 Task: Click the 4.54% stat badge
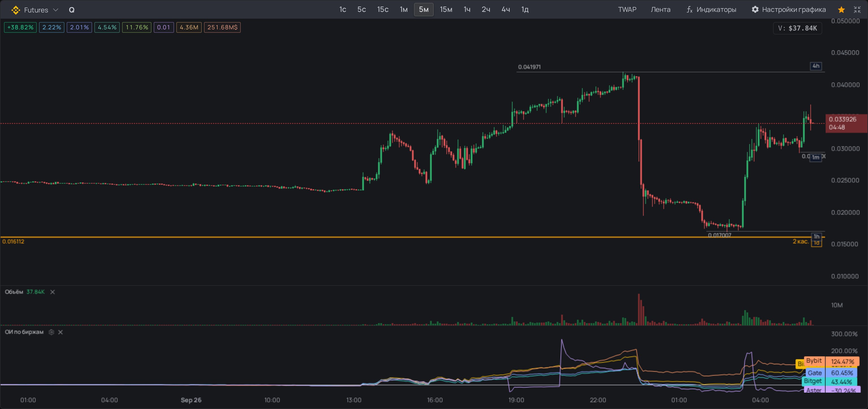107,27
